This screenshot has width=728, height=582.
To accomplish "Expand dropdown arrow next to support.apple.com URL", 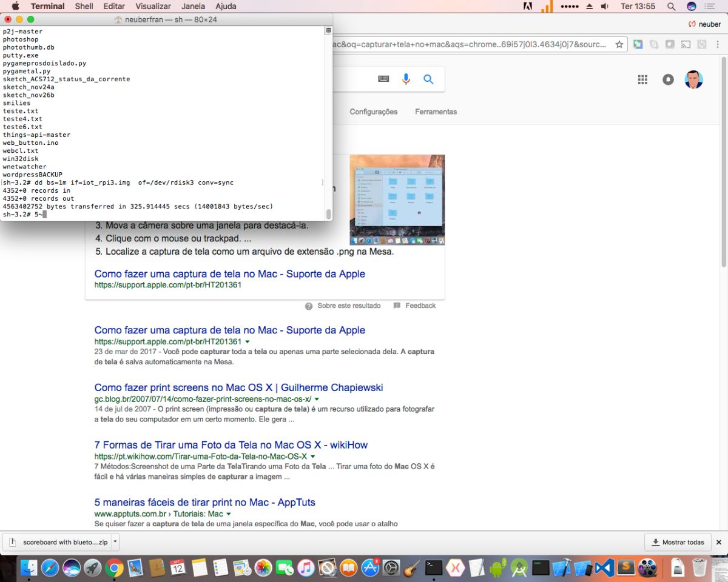I will tap(248, 342).
